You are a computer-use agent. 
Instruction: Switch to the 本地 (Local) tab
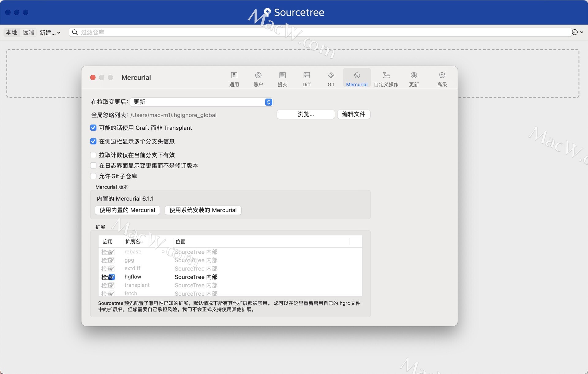coord(12,32)
